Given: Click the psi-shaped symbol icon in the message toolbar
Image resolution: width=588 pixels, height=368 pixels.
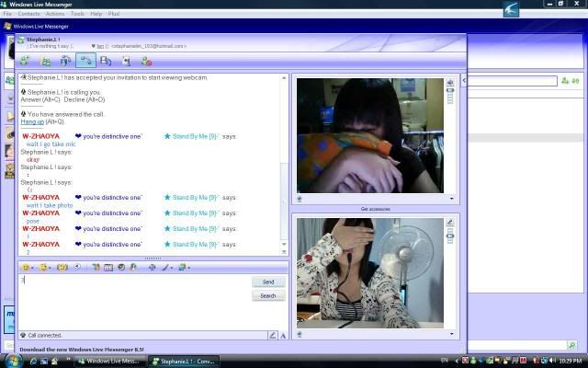Looking at the screenshot, I should click(152, 268).
